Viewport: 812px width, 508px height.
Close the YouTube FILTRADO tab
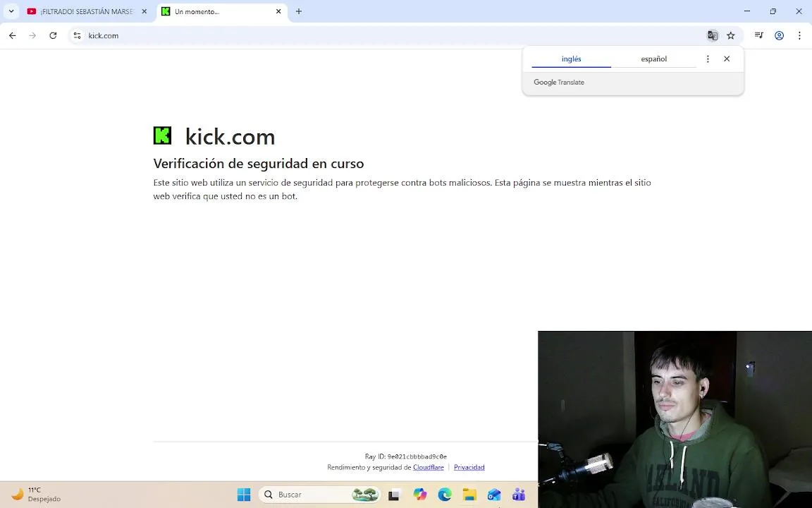(x=144, y=11)
